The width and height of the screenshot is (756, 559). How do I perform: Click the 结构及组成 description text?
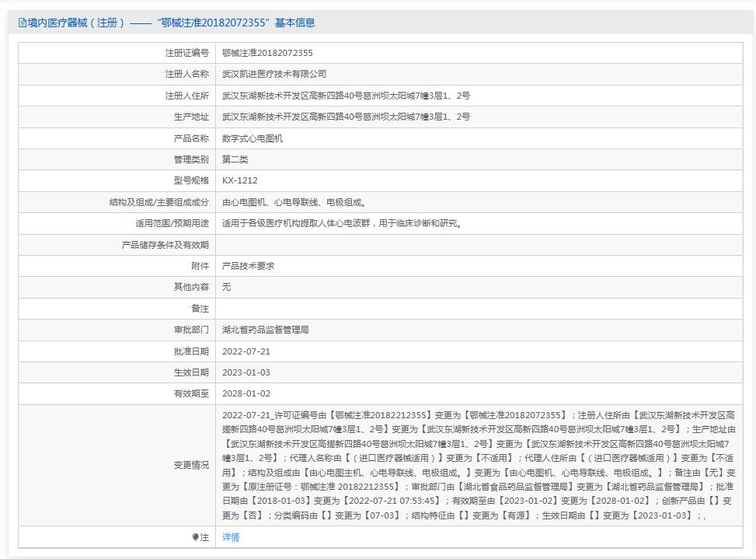(x=294, y=202)
